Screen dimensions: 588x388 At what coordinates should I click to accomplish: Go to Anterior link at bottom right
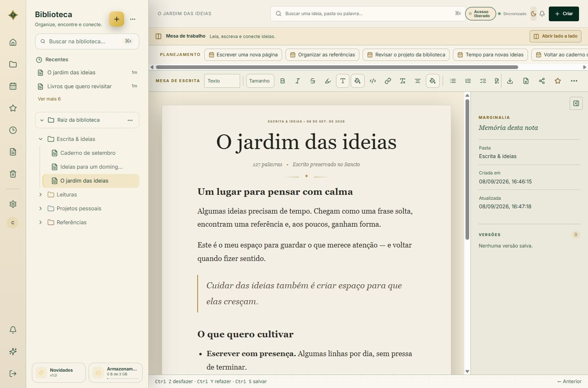tap(569, 381)
